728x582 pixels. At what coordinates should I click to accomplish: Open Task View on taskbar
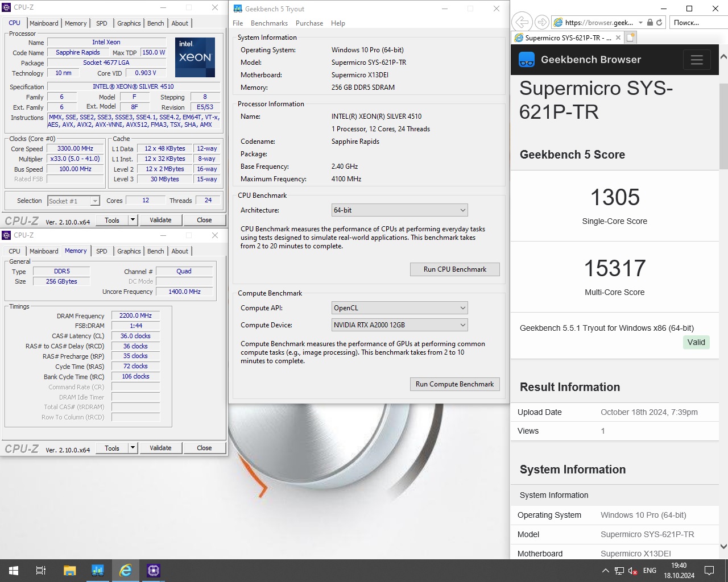pos(41,571)
